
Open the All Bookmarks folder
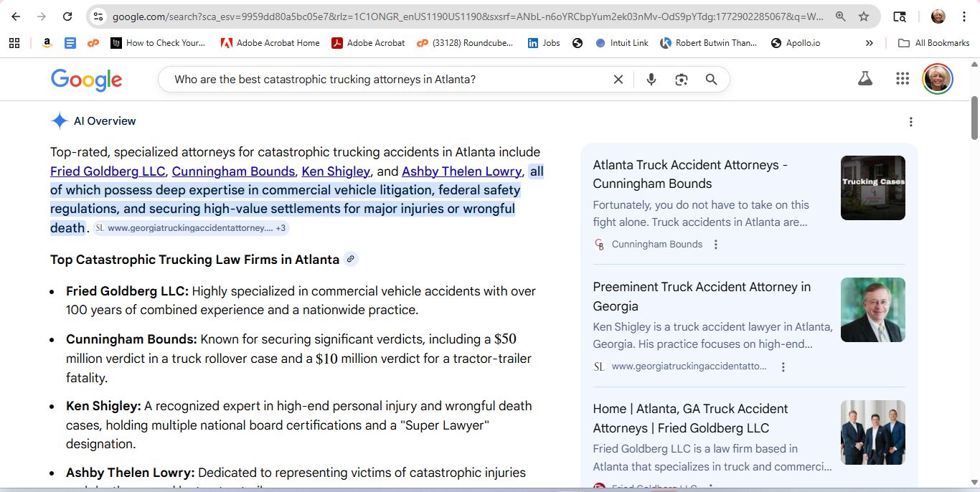(934, 43)
